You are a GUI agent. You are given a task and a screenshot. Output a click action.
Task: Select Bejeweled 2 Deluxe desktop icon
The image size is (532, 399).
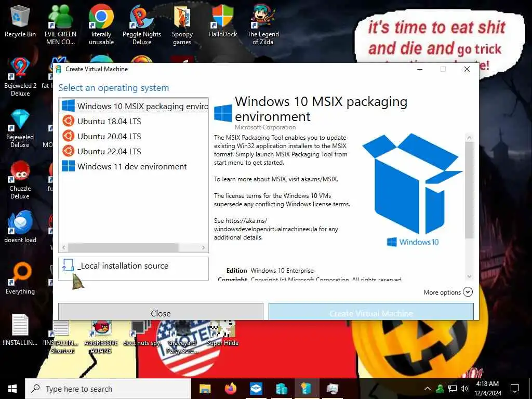click(20, 77)
